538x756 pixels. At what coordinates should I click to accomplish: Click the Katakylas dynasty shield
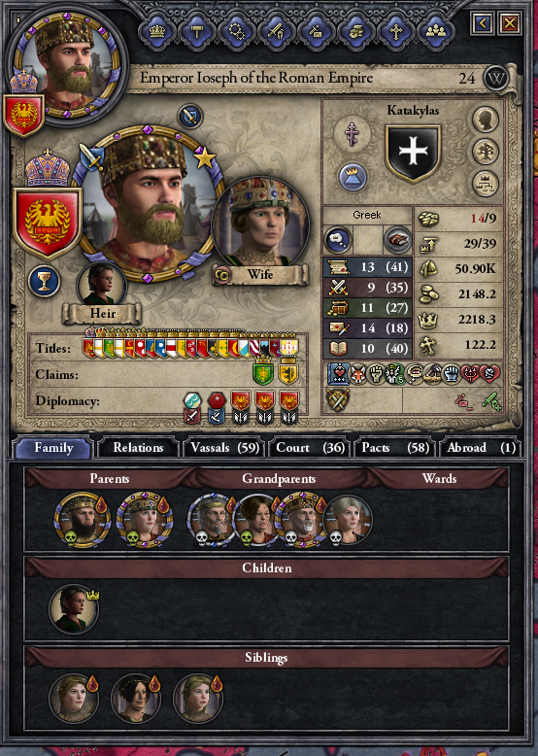pyautogui.click(x=413, y=153)
